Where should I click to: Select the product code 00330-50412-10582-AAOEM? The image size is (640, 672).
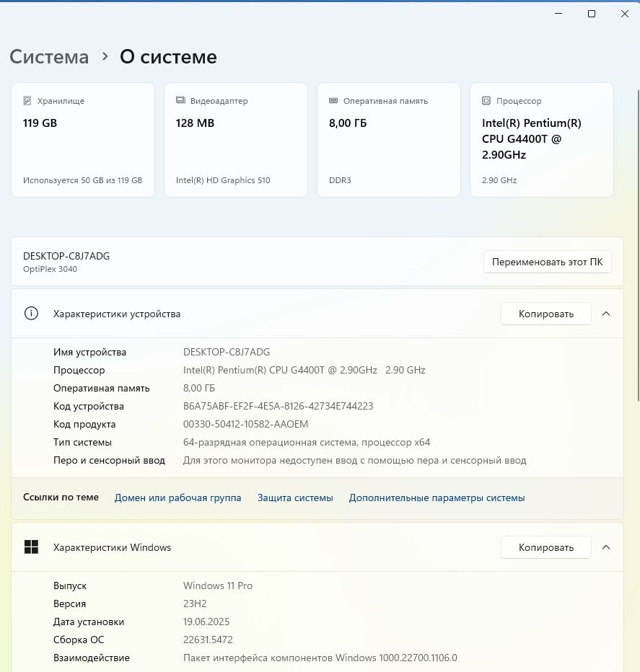[x=245, y=424]
